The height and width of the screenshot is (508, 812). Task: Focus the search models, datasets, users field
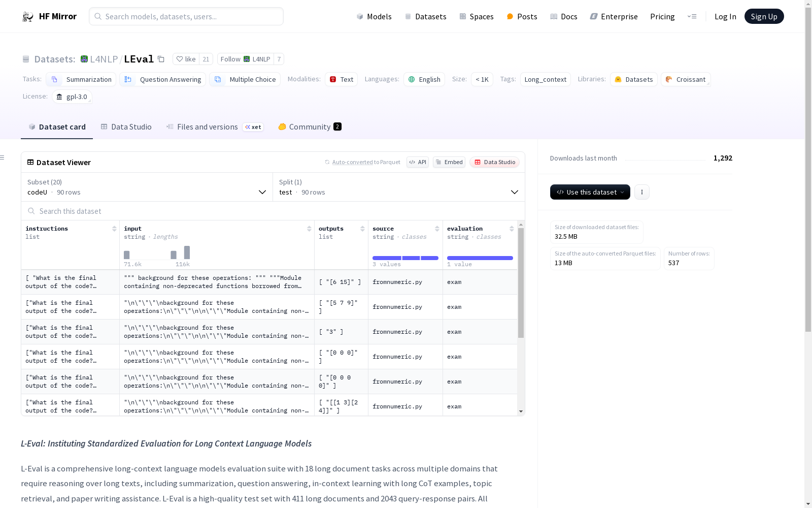tap(186, 16)
